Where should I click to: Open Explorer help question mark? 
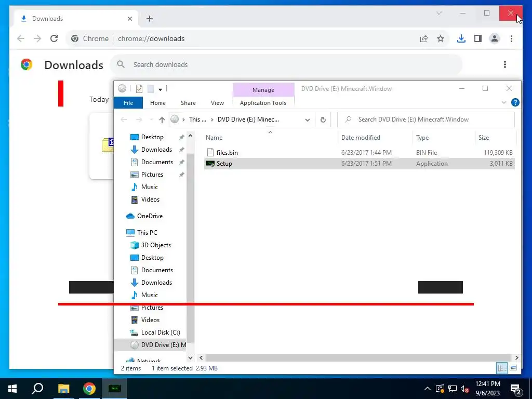pos(515,102)
